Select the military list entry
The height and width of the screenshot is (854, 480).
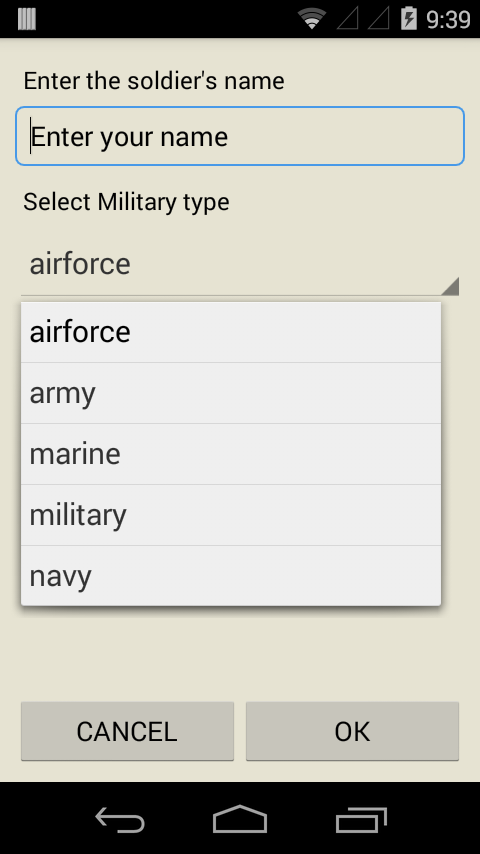[231, 515]
